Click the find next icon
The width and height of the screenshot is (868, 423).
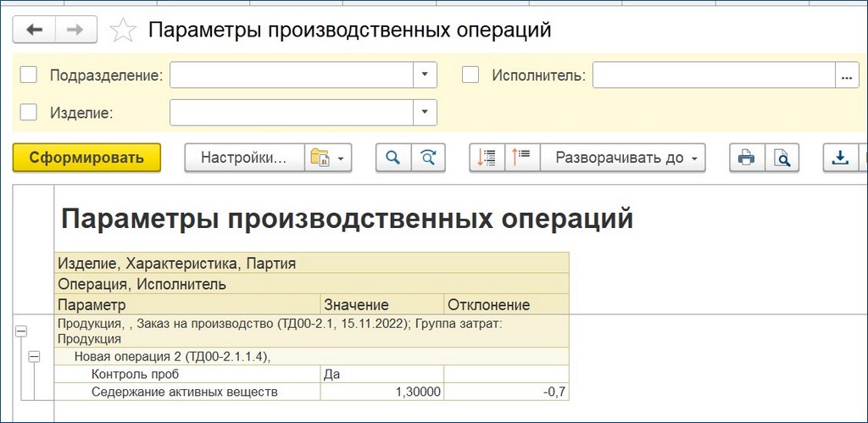coord(428,158)
